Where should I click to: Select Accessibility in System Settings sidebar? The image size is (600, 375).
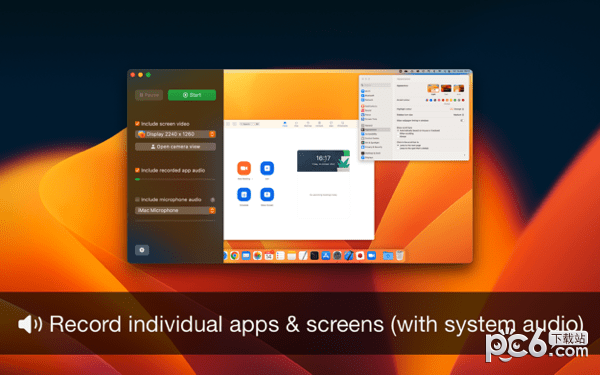tap(369, 134)
